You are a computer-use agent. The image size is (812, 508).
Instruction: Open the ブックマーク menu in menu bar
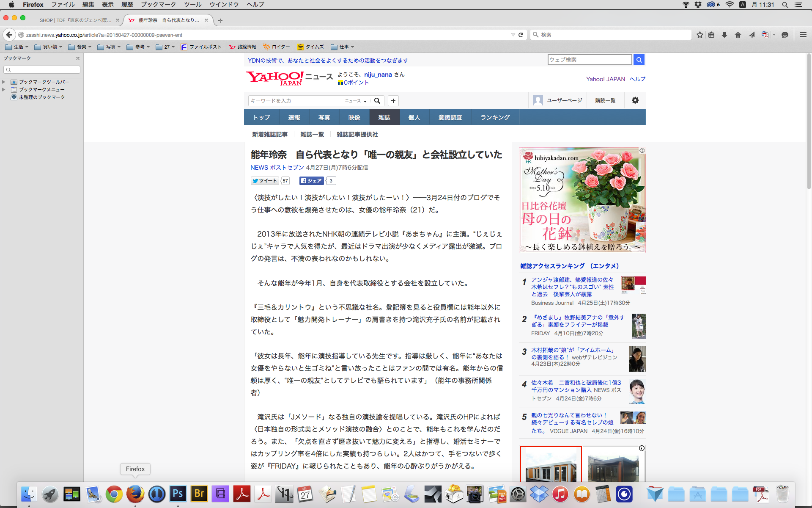pyautogui.click(x=158, y=4)
